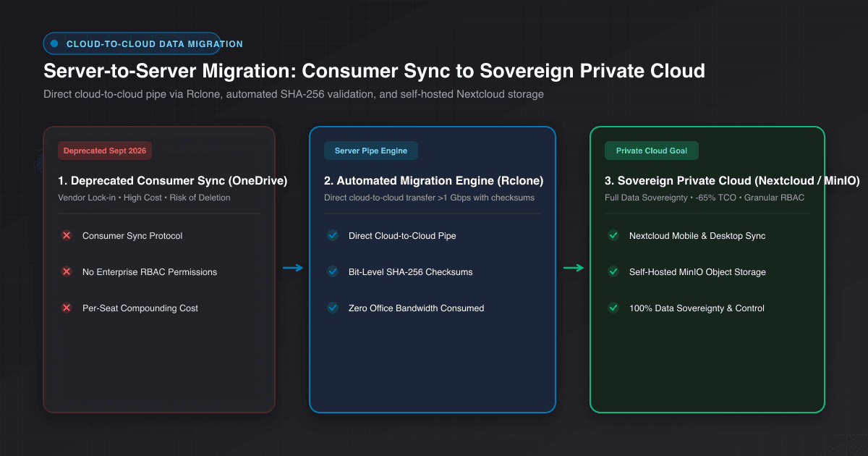
Task: Click the CLOUD-TO-CLOUD DATA MIGRATION label
Action: (x=155, y=44)
